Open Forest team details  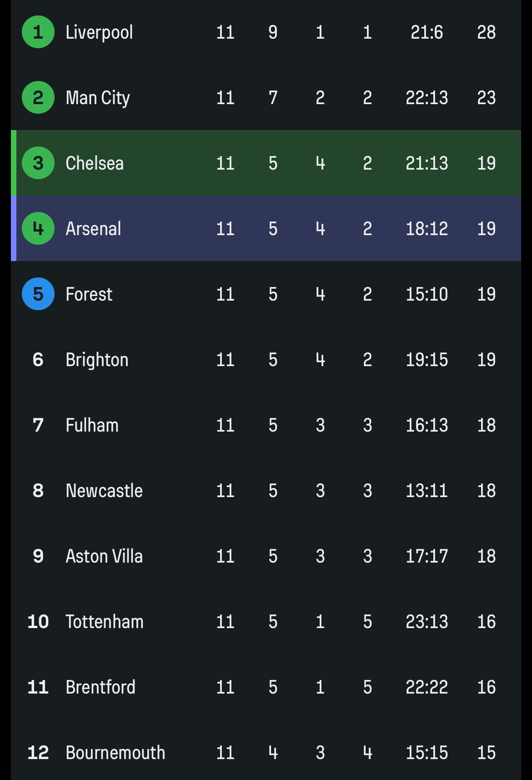[x=89, y=294]
